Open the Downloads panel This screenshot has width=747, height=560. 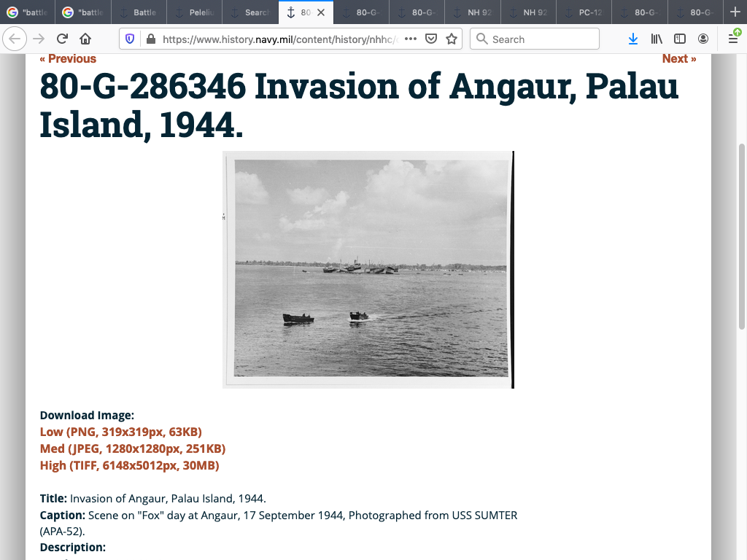[632, 39]
